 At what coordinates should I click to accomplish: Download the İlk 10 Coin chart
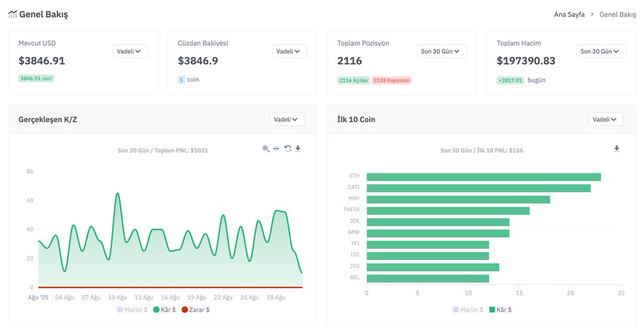(x=617, y=149)
